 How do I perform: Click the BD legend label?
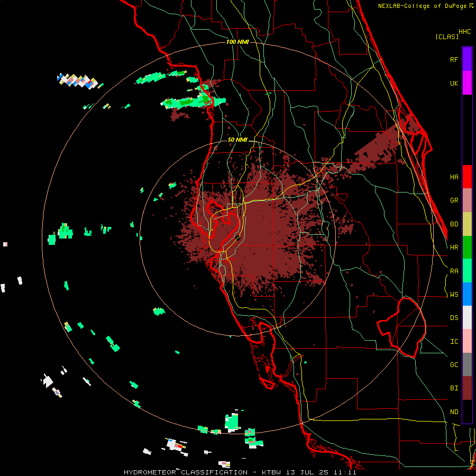[x=454, y=224]
